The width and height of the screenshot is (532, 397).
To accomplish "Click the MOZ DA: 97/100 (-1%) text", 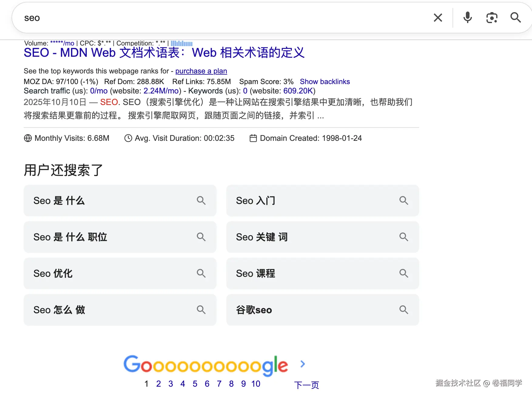I will [61, 82].
